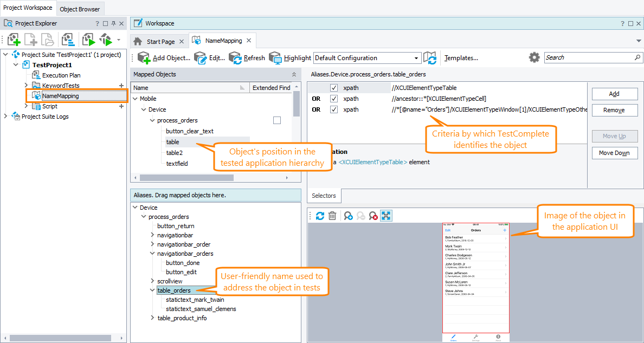This screenshot has height=343, width=644.
Task: Click the Refresh icon in NameMapping toolbar
Action: tap(235, 58)
